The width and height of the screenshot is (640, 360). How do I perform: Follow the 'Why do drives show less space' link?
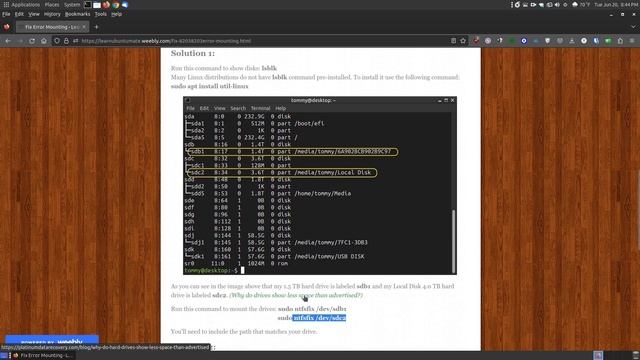296,295
